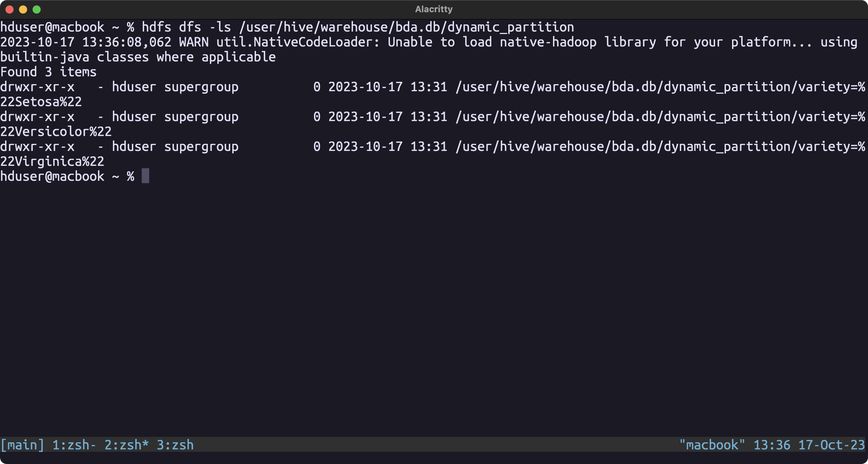Click the terminal cursor block at prompt
The width and height of the screenshot is (868, 464).
pyautogui.click(x=145, y=176)
